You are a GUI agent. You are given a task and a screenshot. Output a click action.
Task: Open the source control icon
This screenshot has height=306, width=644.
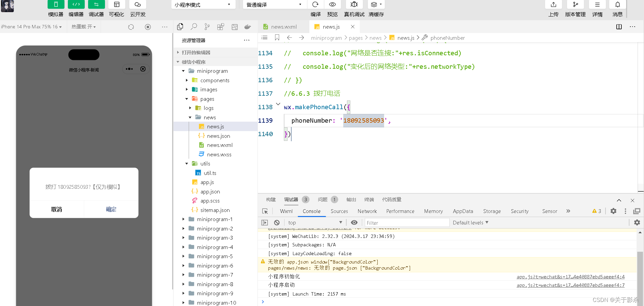click(x=207, y=27)
